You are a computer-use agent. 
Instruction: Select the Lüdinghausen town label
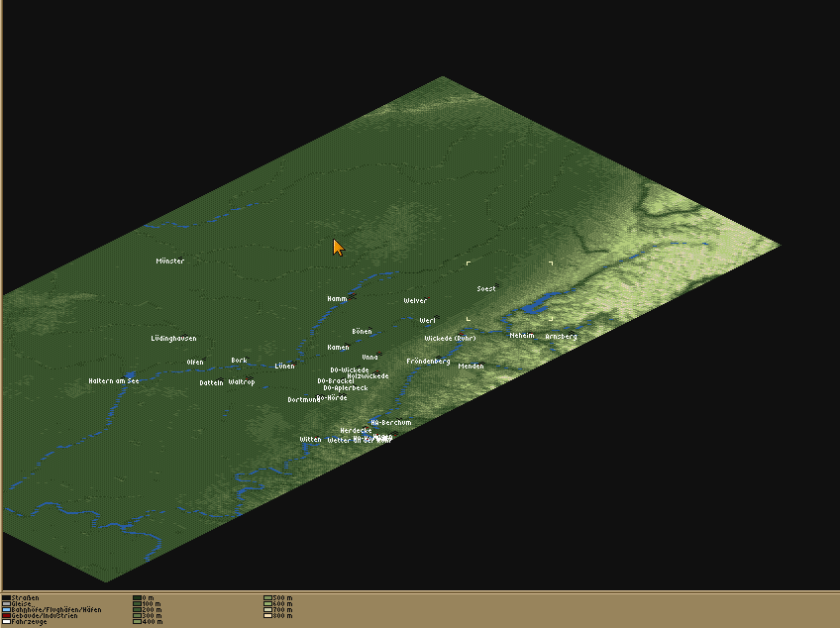pyautogui.click(x=173, y=339)
